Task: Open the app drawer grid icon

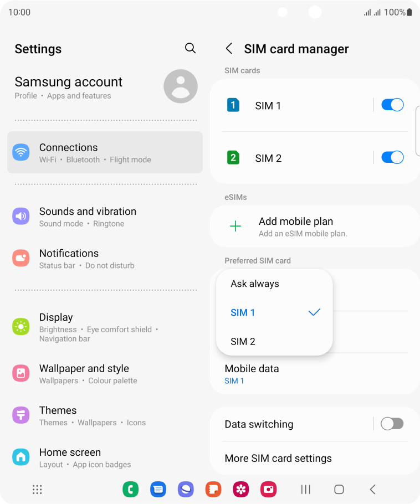Action: click(x=37, y=490)
